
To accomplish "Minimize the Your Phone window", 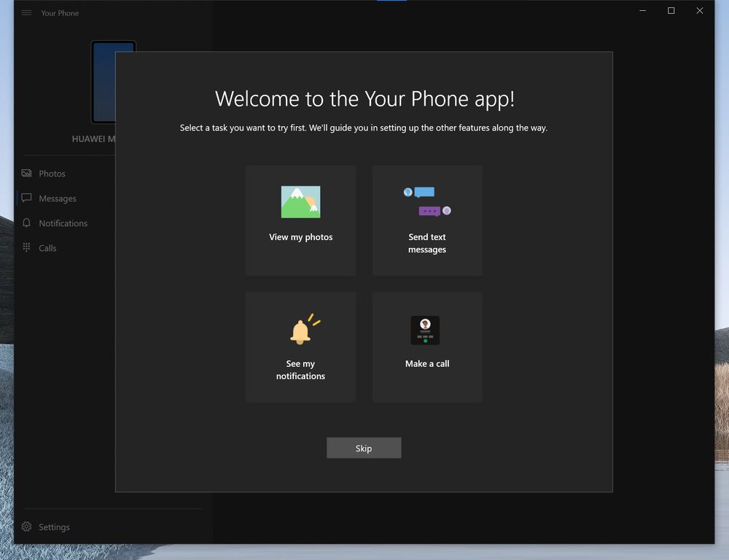I will tap(643, 11).
